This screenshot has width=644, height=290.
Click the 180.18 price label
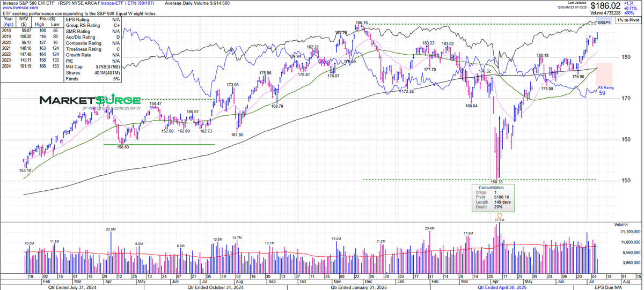point(542,55)
